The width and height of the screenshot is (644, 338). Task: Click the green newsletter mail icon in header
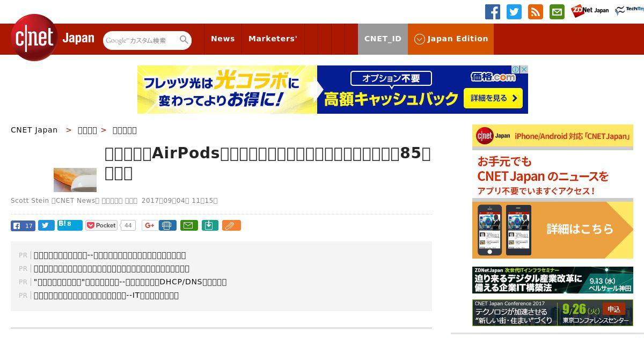pyautogui.click(x=557, y=12)
